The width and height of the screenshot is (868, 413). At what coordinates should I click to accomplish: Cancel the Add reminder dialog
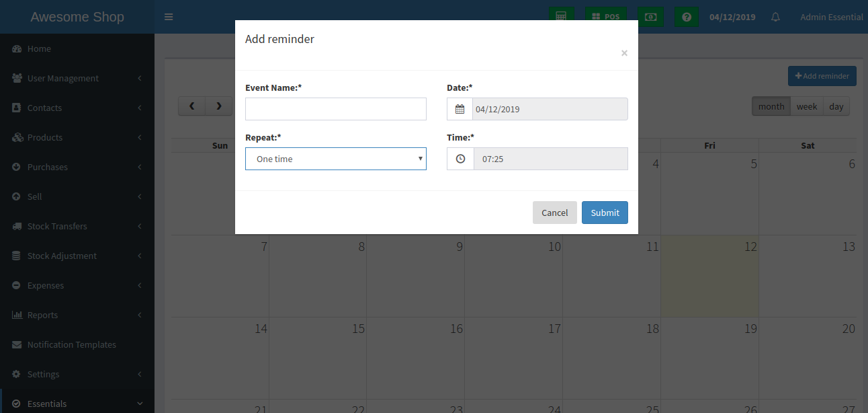tap(554, 213)
